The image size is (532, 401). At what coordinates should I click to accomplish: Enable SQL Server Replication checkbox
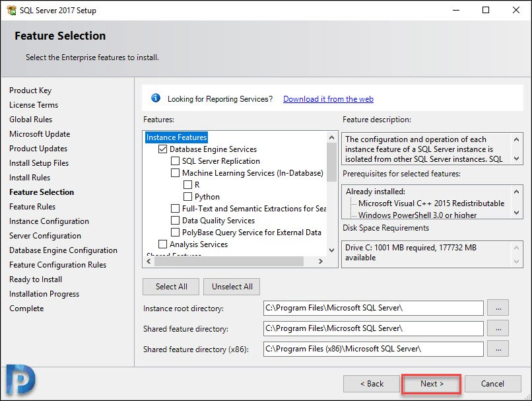pos(175,161)
